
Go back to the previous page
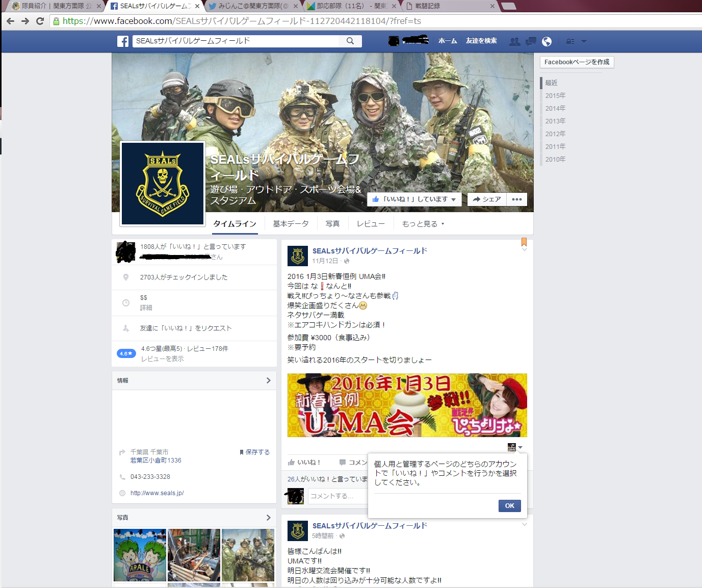pos(10,21)
